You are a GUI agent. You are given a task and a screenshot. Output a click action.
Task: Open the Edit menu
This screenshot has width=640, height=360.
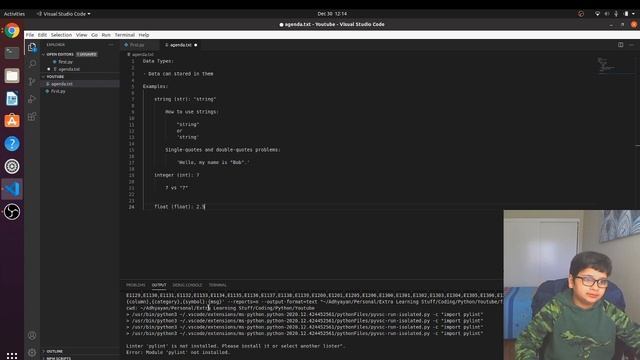click(x=42, y=35)
